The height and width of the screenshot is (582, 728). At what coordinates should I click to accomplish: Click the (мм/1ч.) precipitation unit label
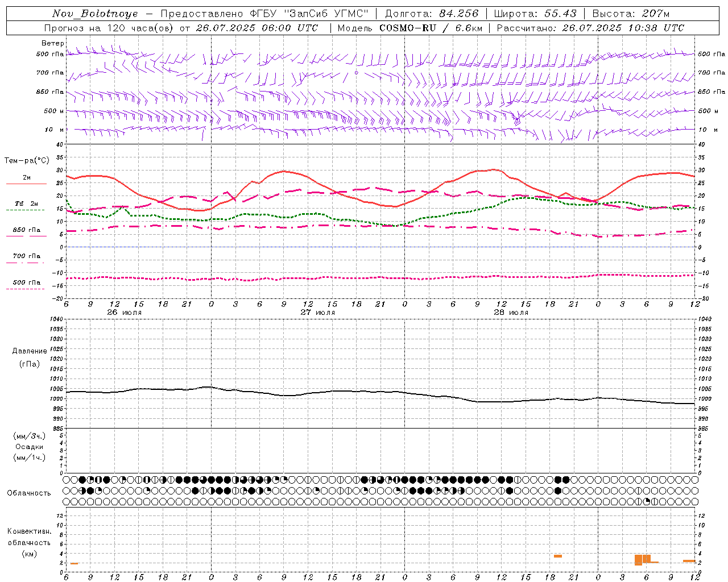tap(30, 458)
